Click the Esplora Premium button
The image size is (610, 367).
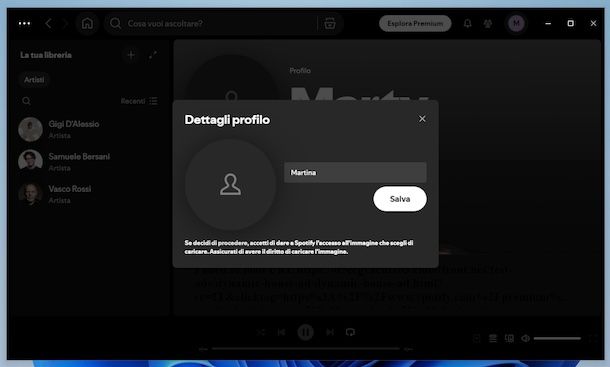415,23
